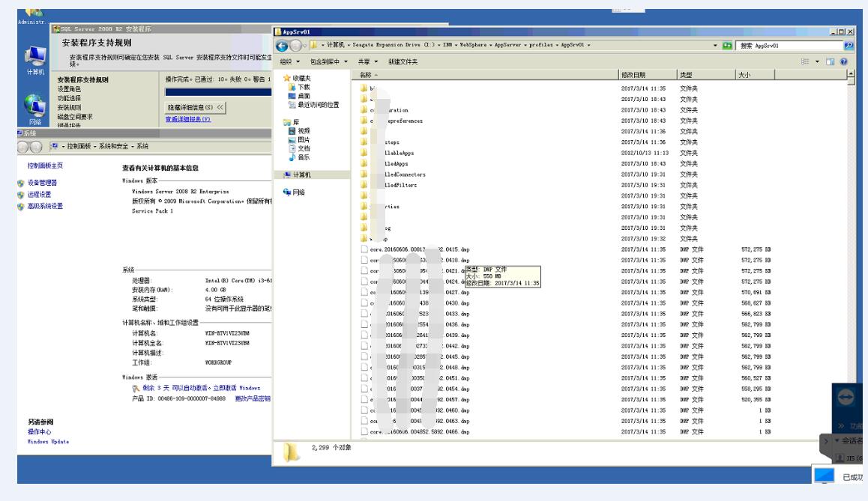The width and height of the screenshot is (868, 501).
Task: Change the explorer view layout icon
Action: (805, 61)
